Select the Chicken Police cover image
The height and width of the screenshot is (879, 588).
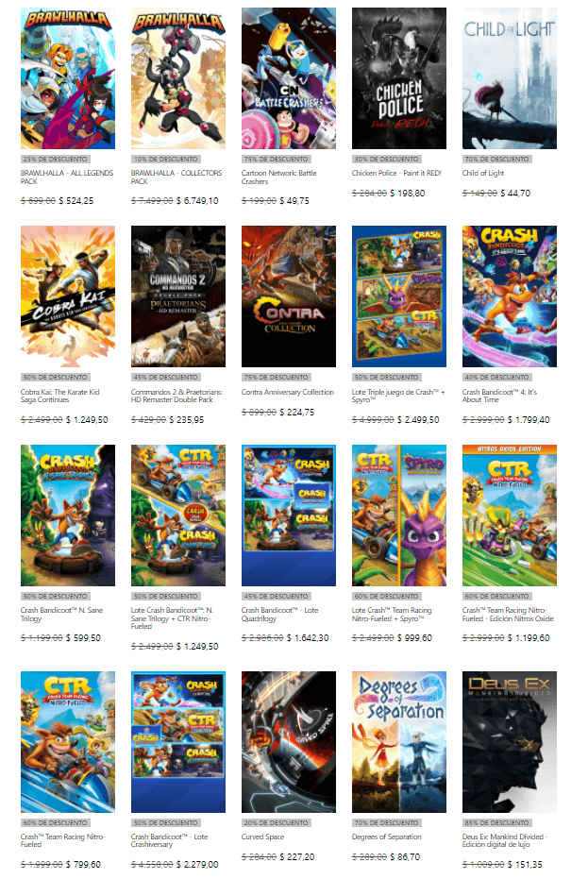coord(399,78)
